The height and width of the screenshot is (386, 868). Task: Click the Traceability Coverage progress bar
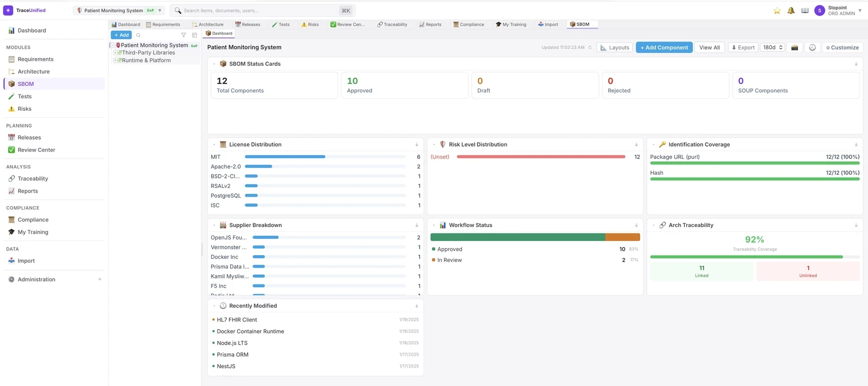(x=755, y=257)
